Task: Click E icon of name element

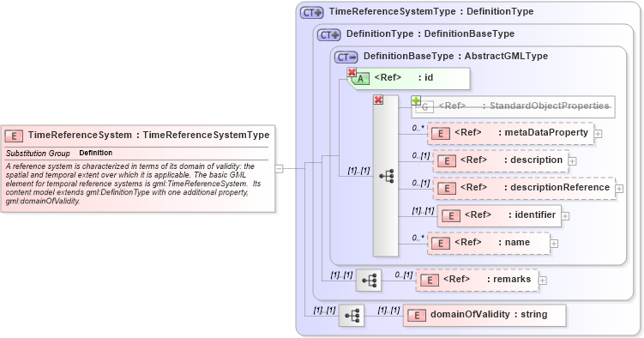Action: pos(441,244)
